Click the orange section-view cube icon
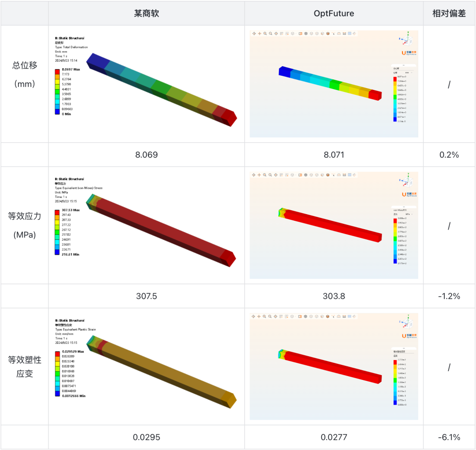The image size is (476, 450). (328, 33)
